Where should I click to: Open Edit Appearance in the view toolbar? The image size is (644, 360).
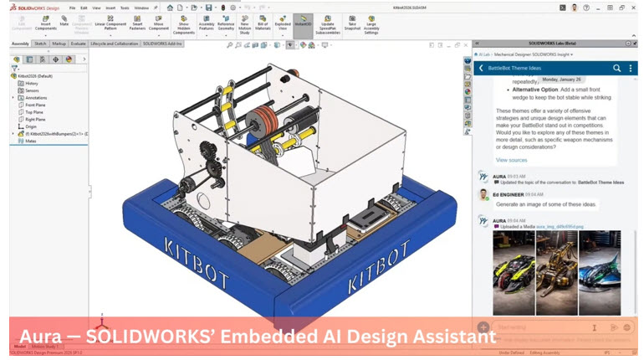tap(303, 45)
